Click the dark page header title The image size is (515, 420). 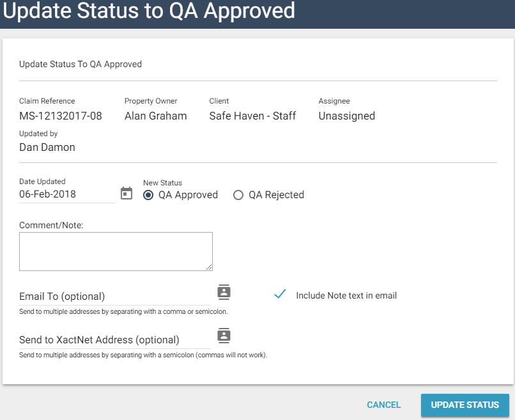coord(150,11)
